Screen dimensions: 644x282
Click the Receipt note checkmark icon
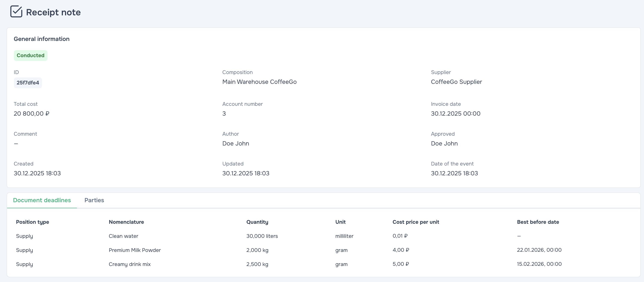pos(16,12)
